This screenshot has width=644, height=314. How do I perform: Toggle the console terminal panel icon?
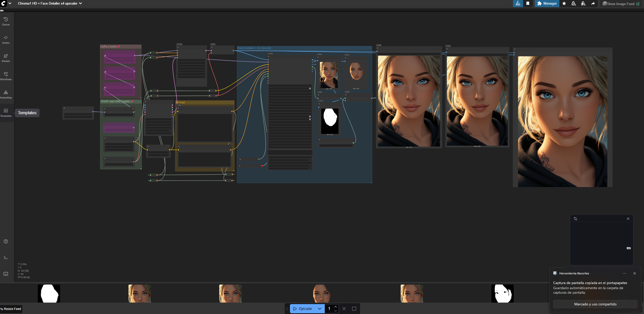pyautogui.click(x=6, y=258)
